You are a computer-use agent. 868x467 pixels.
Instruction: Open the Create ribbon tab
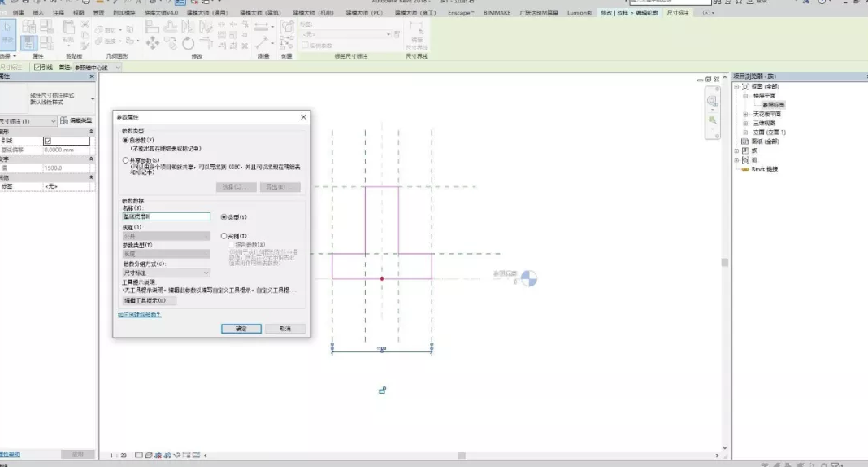coord(18,13)
